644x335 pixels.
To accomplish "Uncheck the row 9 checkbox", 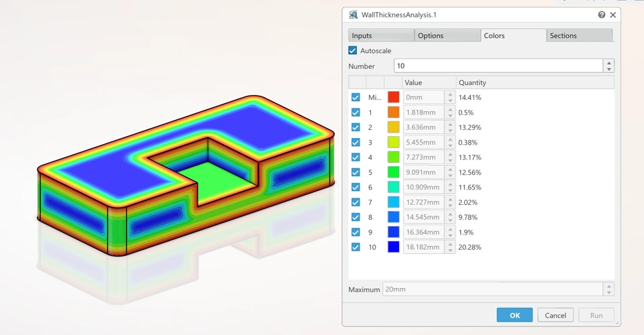I will (x=356, y=232).
